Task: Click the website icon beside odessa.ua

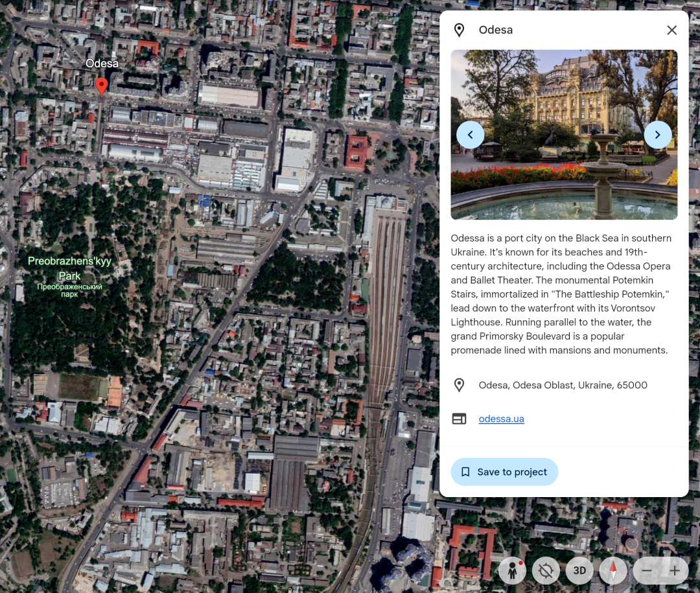Action: (459, 419)
